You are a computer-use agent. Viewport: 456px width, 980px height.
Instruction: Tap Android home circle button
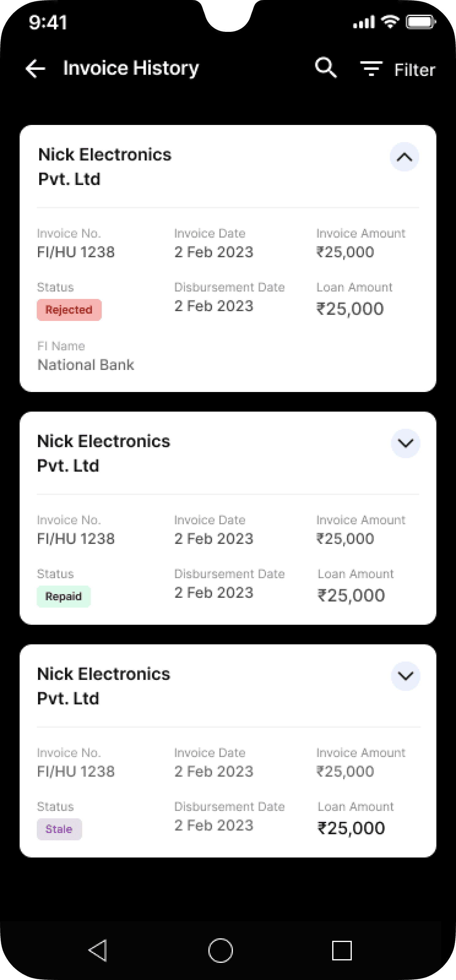[220, 950]
